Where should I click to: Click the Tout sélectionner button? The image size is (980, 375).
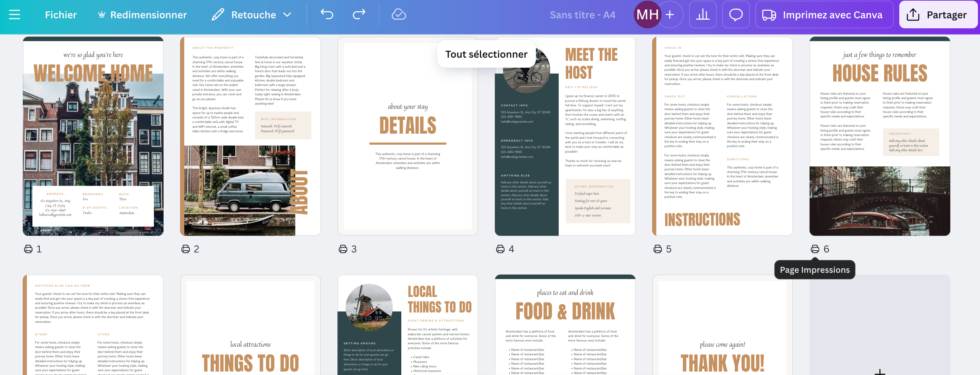point(487,54)
